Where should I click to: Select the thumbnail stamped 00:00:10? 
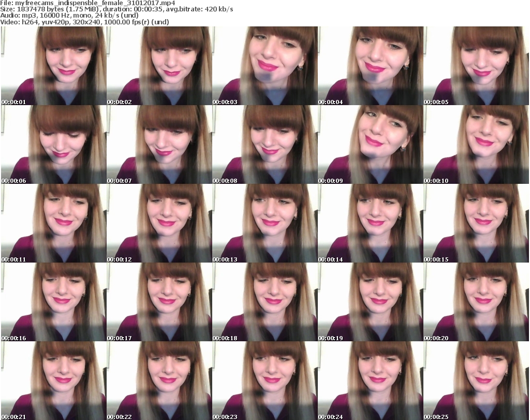(x=476, y=144)
